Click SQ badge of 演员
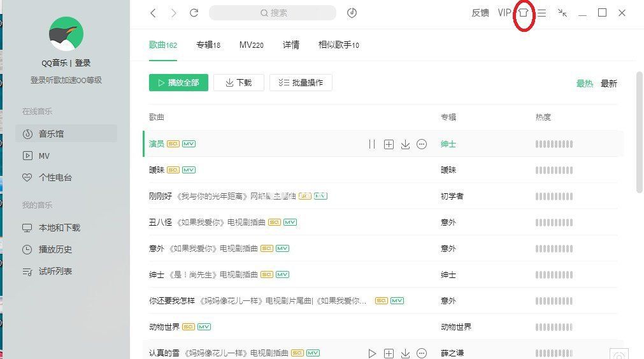The width and height of the screenshot is (644, 359). [x=173, y=144]
